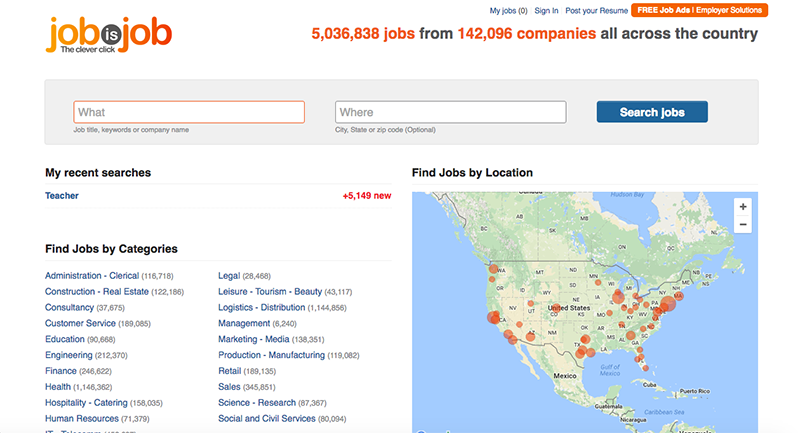Click the job marker over Massachusetts
Viewport: 800px width, 433px height.
coord(678,295)
